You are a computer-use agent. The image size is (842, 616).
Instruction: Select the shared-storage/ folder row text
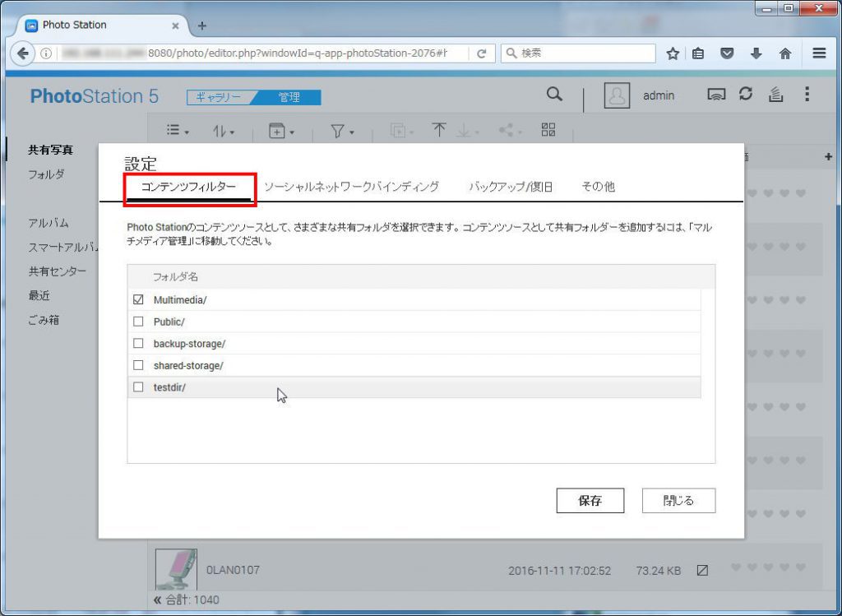(188, 366)
